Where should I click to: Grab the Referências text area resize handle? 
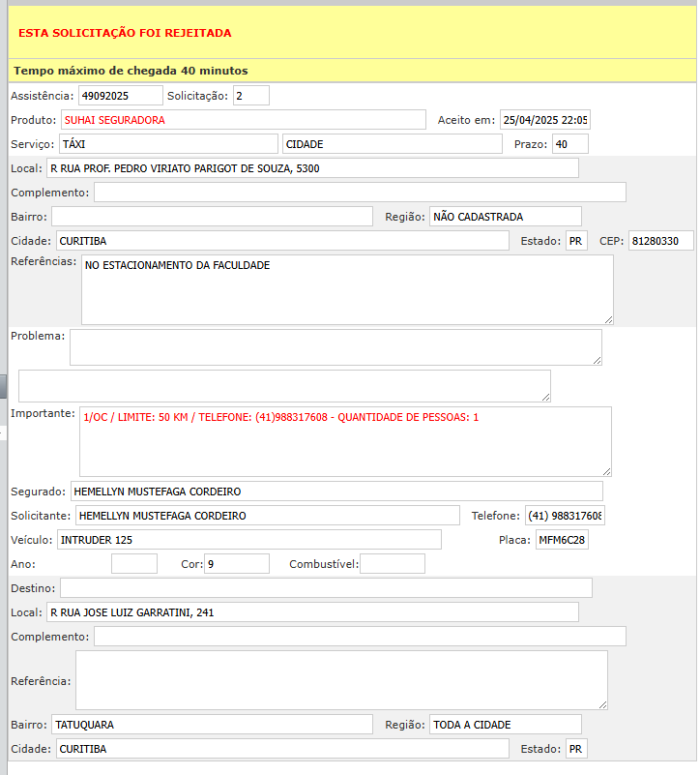(x=608, y=319)
